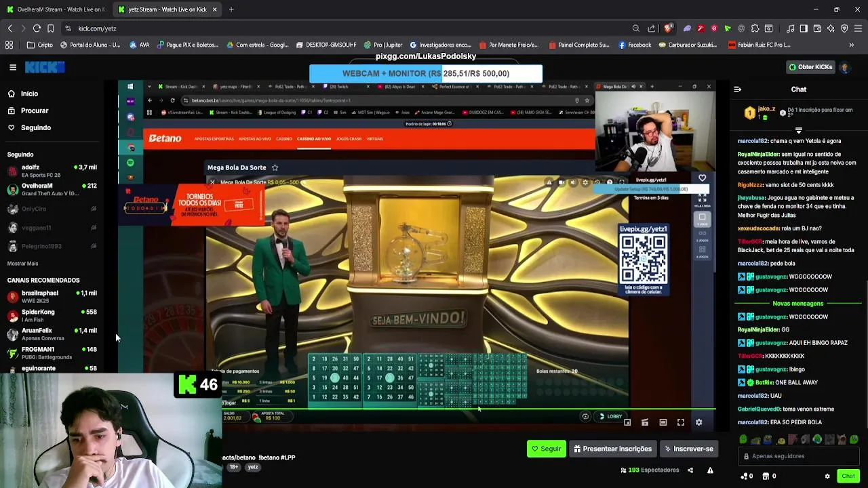Open SpiderKong recommended channel
Viewport: 868px width, 488px height.
point(52,315)
